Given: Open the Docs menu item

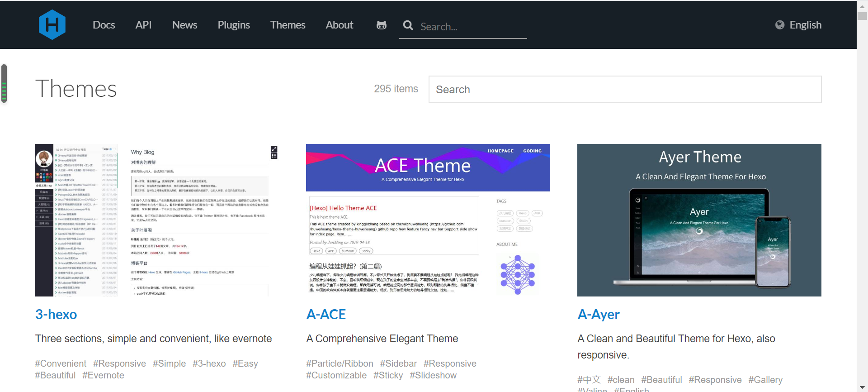Looking at the screenshot, I should 104,25.
